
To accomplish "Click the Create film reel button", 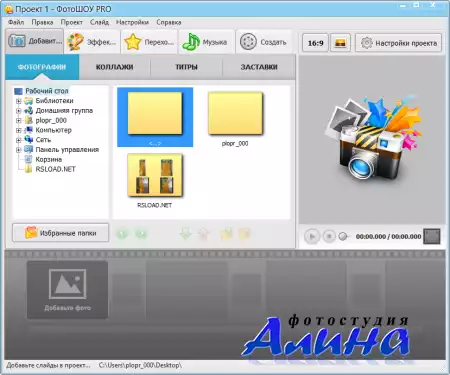I will (264, 42).
